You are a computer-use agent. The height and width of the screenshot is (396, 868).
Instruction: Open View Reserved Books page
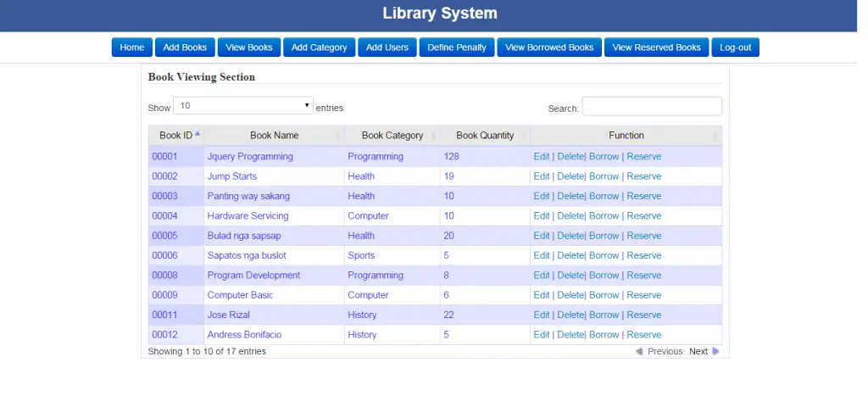(657, 47)
